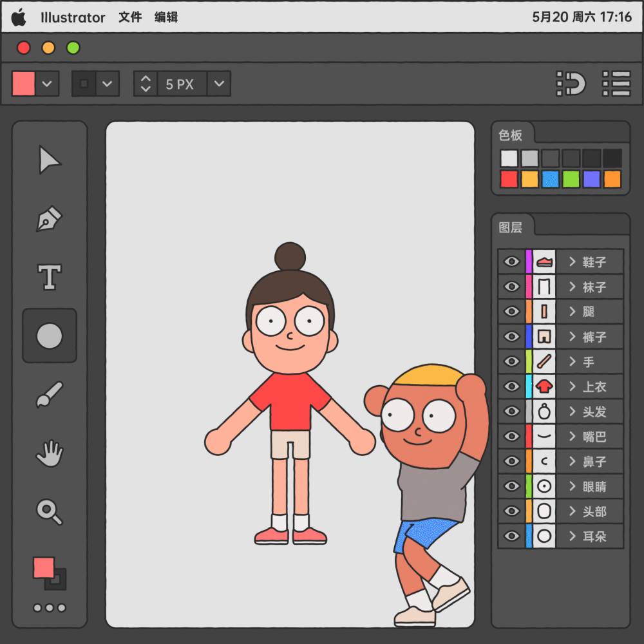644x644 pixels.
Task: Expand the 头部 layer chevron
Action: coord(573,511)
